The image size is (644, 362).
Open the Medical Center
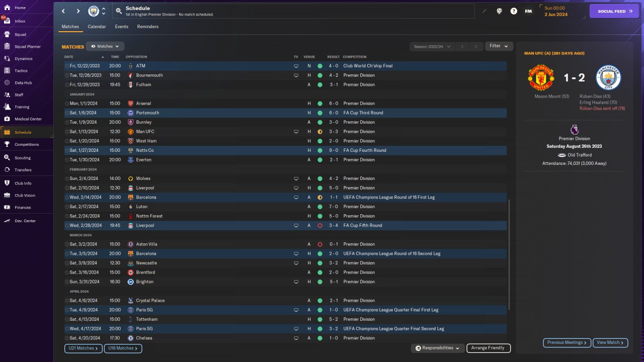pyautogui.click(x=27, y=119)
